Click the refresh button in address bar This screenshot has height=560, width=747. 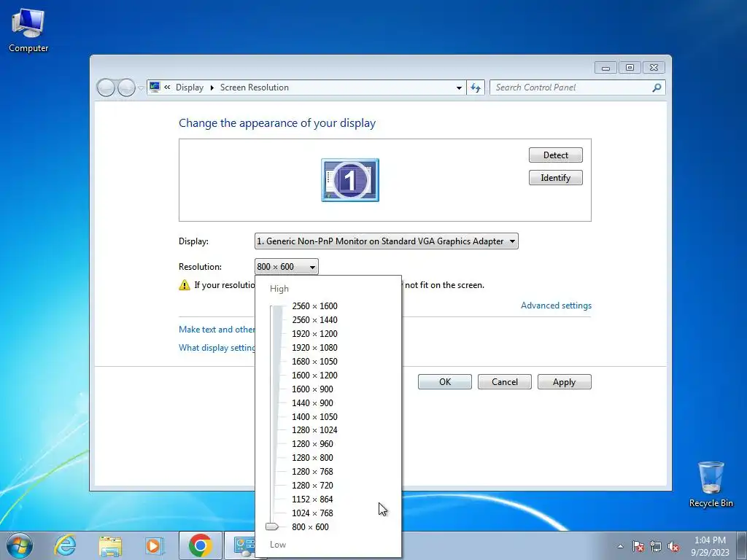[x=476, y=87]
